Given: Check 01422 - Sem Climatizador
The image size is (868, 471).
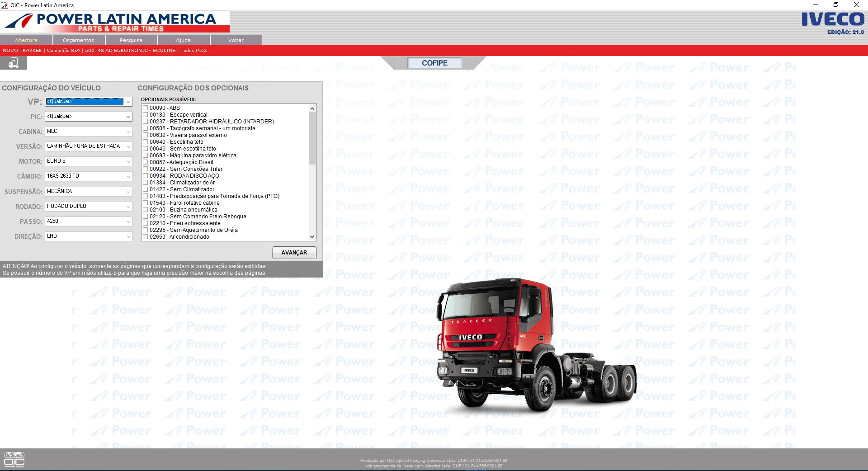Looking at the screenshot, I should pyautogui.click(x=146, y=189).
